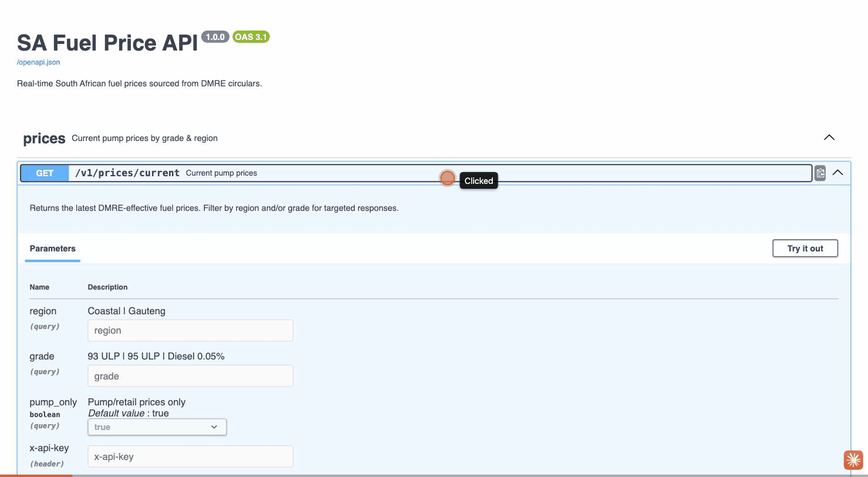Click into the region input field

190,330
